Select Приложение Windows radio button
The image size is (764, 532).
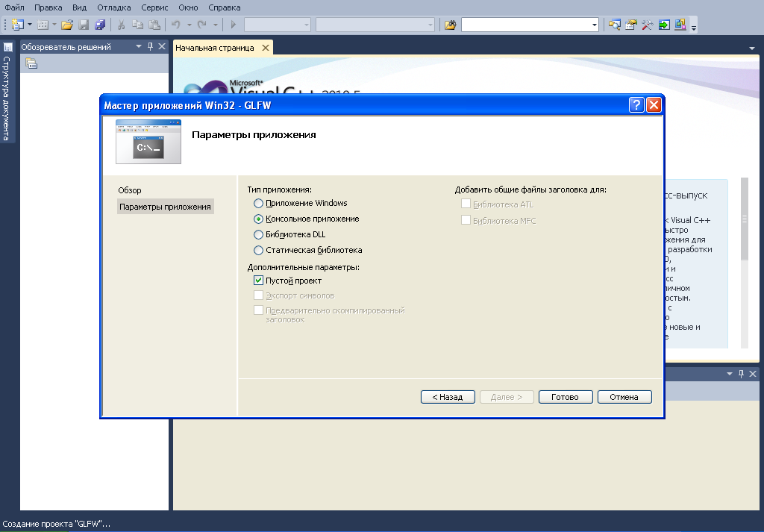[258, 203]
